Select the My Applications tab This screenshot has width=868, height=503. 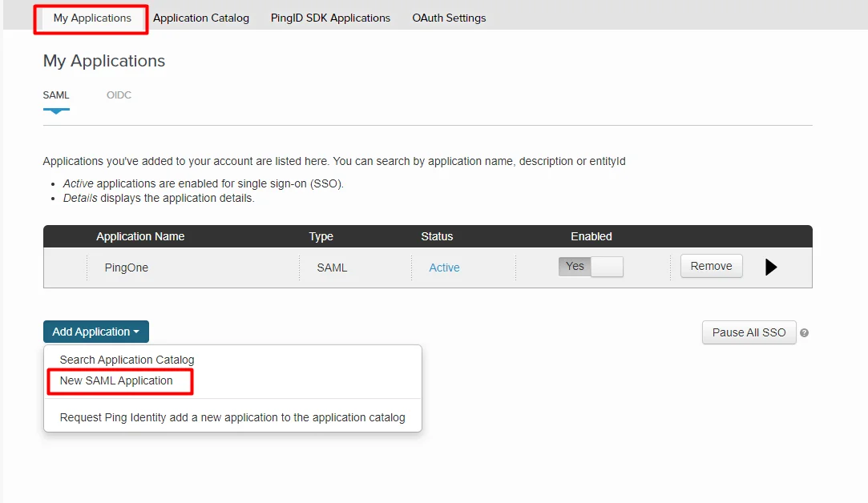tap(91, 17)
